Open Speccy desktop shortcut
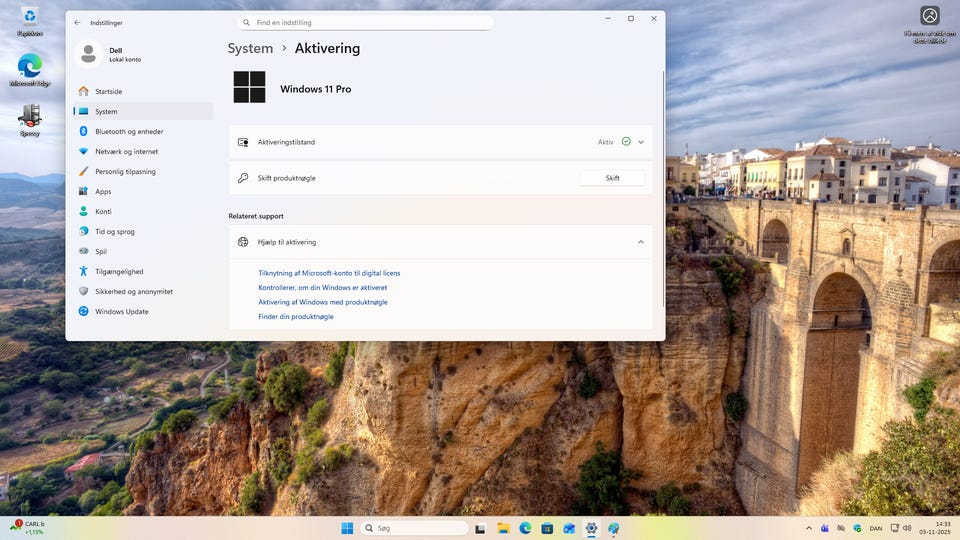The height and width of the screenshot is (540, 960). [29, 119]
